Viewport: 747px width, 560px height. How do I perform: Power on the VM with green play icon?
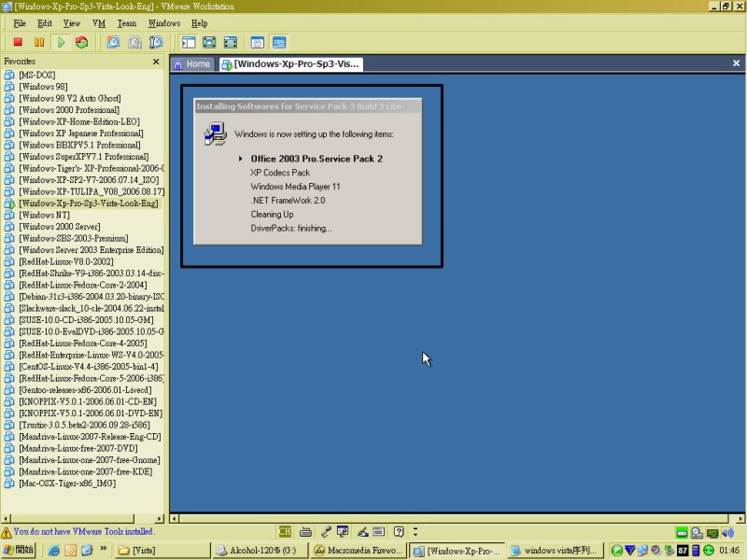61,42
